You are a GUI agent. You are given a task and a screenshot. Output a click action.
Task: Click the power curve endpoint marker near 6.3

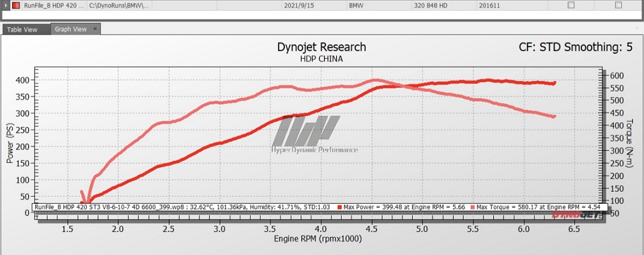pyautogui.click(x=554, y=83)
